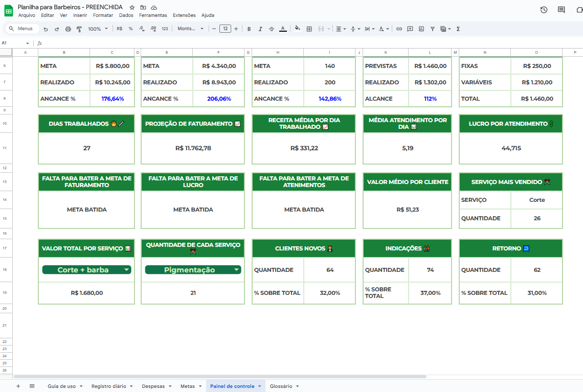
Task: Open the comments panel icon
Action: click(561, 10)
